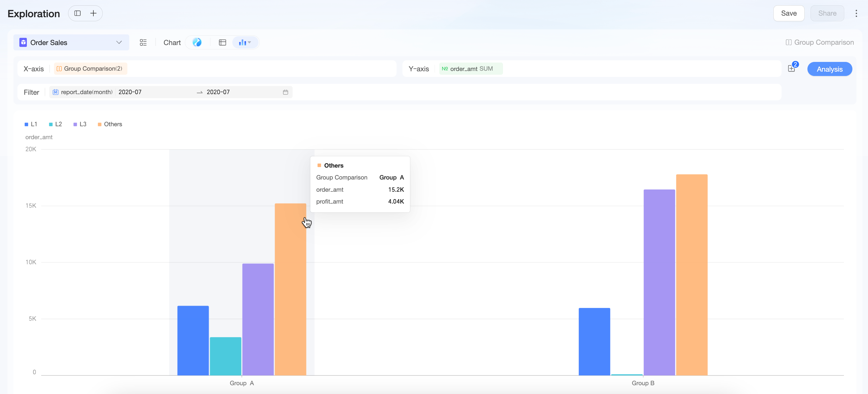The image size is (868, 394).
Task: Select the smart chart pie icon
Action: click(x=197, y=42)
